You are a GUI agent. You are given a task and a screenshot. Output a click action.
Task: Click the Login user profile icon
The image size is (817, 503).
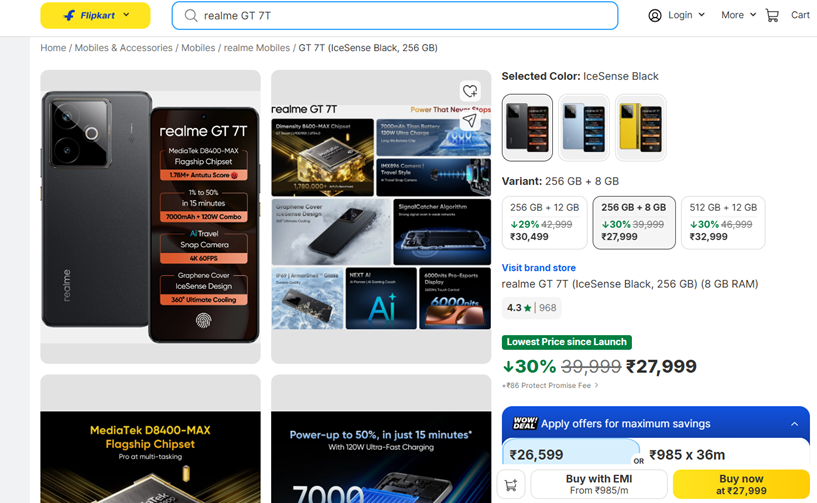(655, 15)
